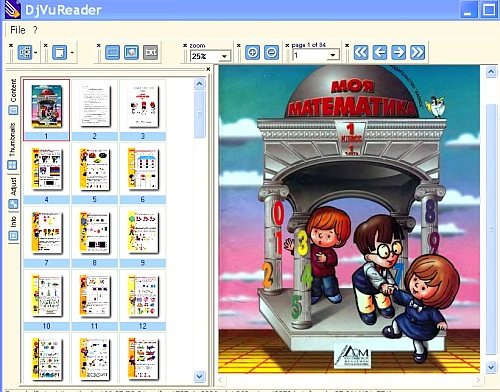Image resolution: width=500 pixels, height=392 pixels.
Task: Click the thumbnail panel scroll down arrow
Action: 199,377
